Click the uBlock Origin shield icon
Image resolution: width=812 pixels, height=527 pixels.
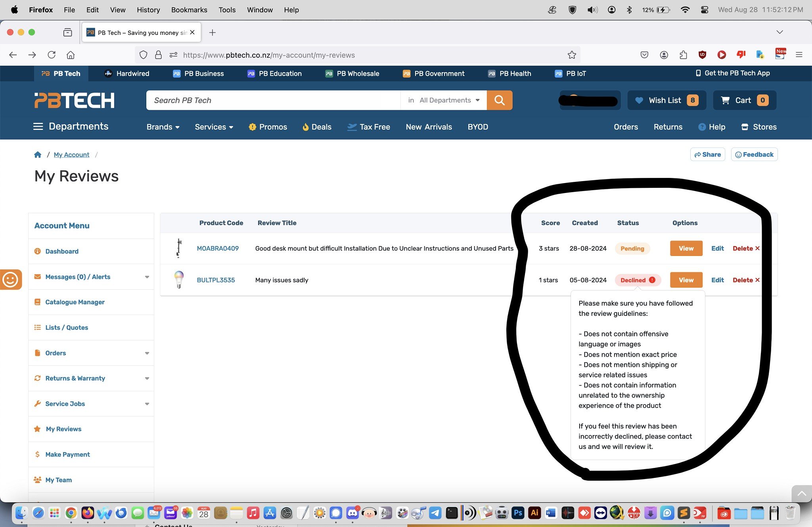(x=702, y=55)
